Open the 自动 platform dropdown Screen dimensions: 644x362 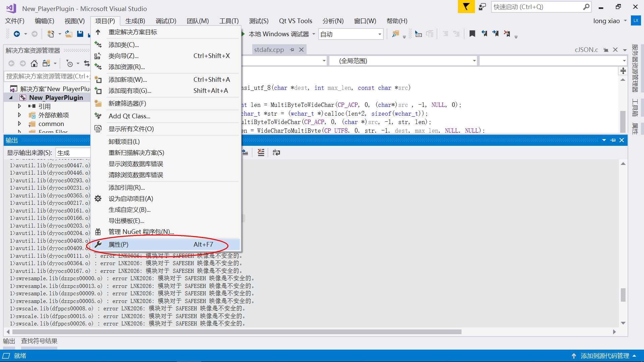coord(380,34)
